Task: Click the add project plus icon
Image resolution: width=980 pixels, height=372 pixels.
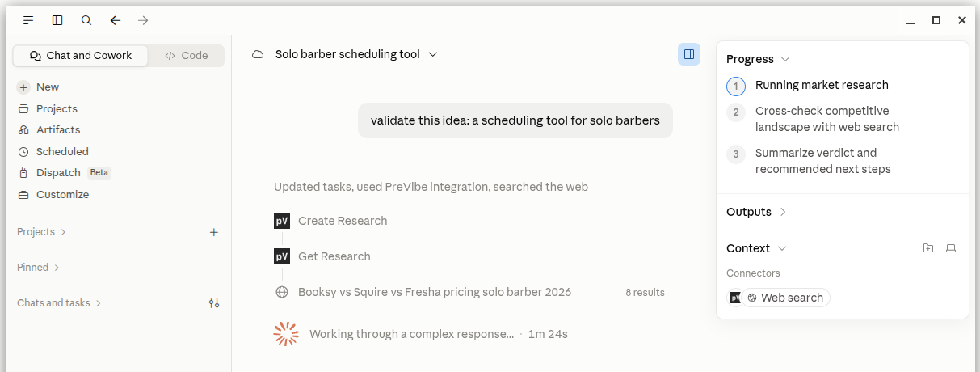Action: [x=214, y=232]
